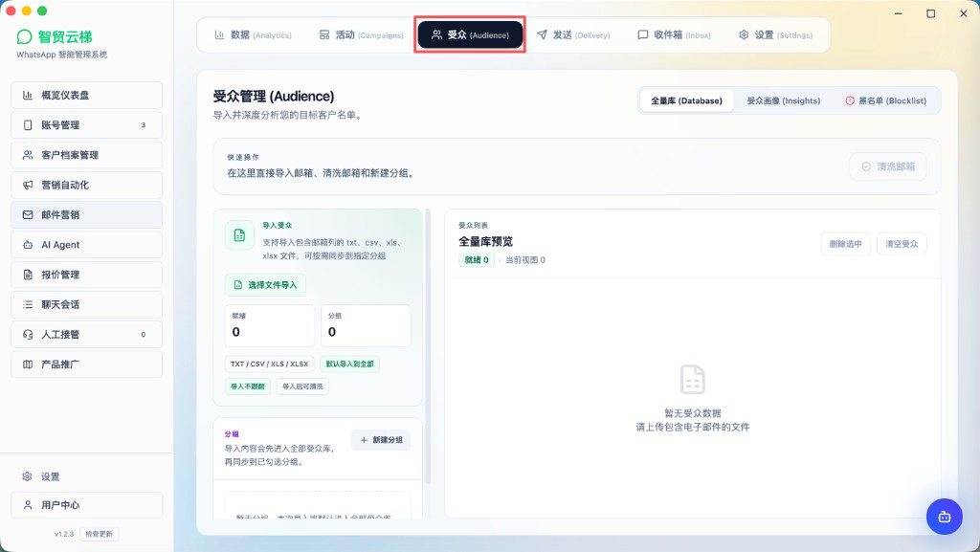Viewport: 980px width, 552px height.
Task: Click the people icon beside 客户档案管理
Action: coord(28,155)
